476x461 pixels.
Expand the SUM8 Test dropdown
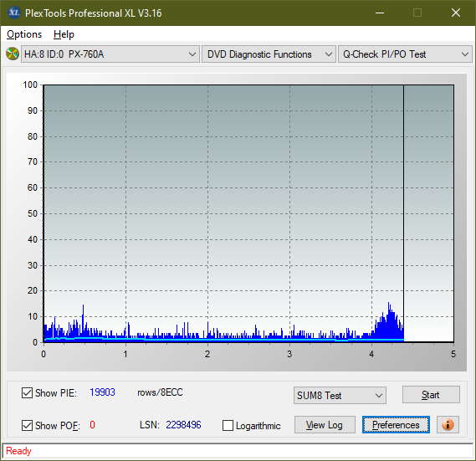(x=340, y=396)
